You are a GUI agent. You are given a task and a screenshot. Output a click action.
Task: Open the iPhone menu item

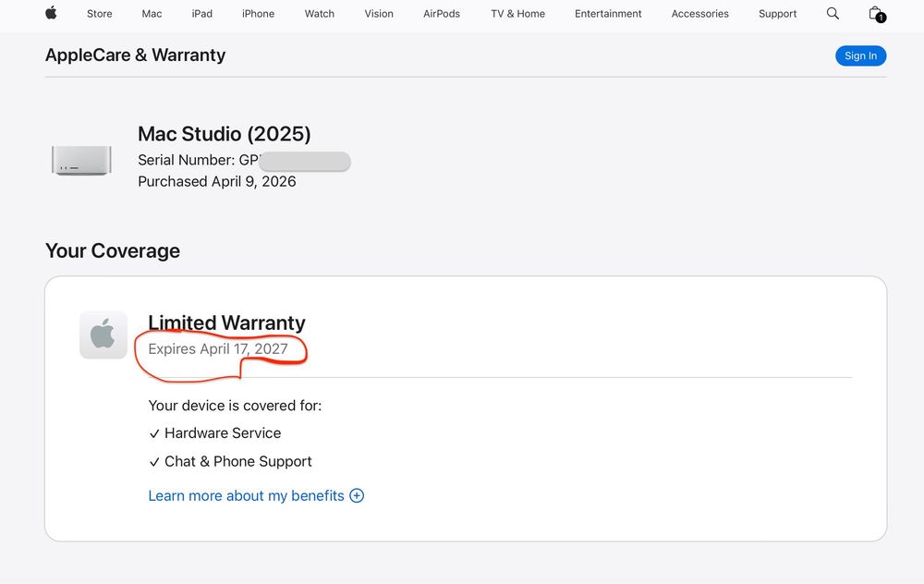tap(258, 14)
